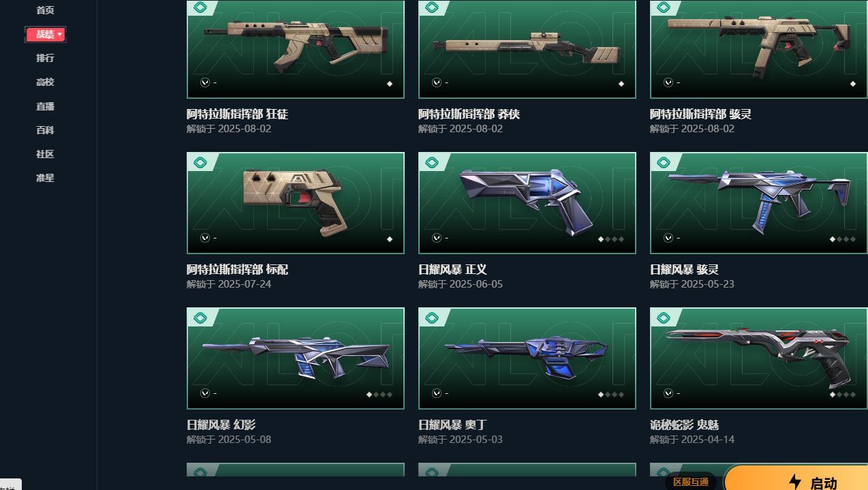This screenshot has height=490, width=868.
Task: Click the 阿特拉斯指挥部 骇灵 skin title
Action: (700, 114)
